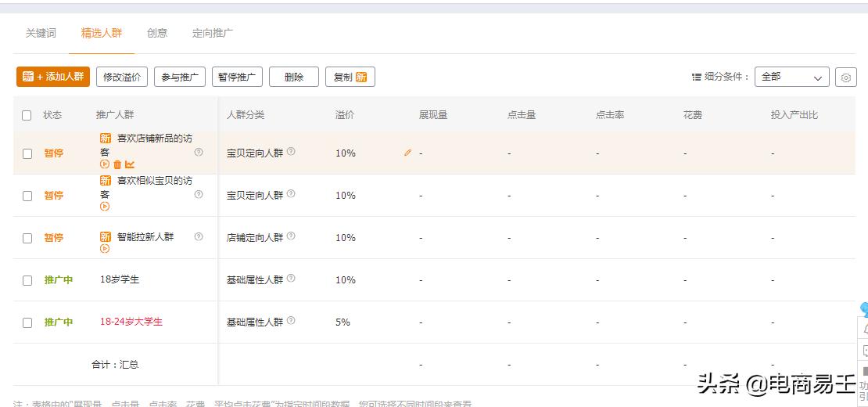Click play icon under 智能拉新人群
Viewport: 868px width, 407px height.
coord(105,249)
